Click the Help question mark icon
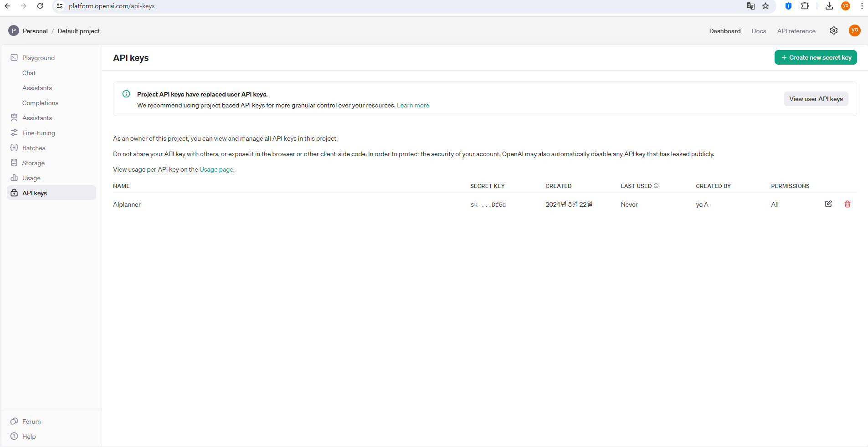The width and height of the screenshot is (868, 447). click(14, 436)
